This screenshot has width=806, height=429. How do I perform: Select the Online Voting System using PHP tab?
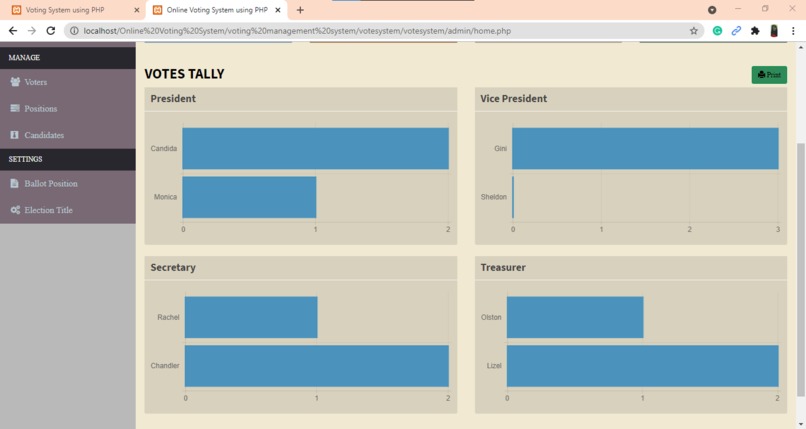tap(216, 10)
